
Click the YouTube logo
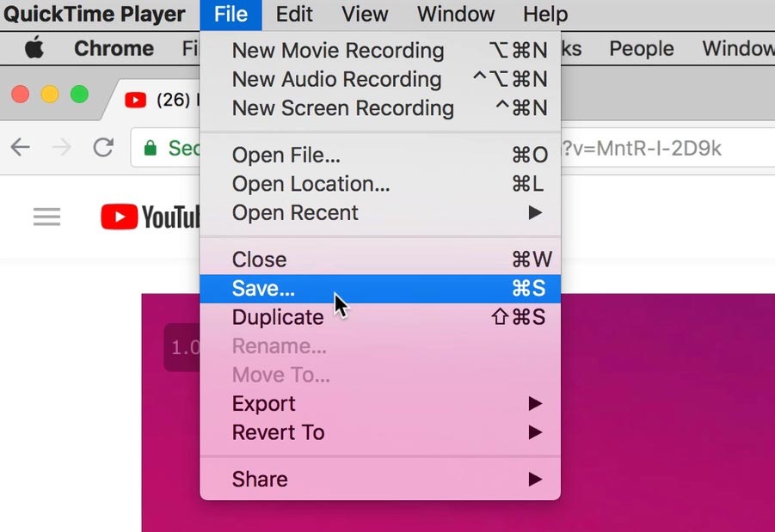[x=151, y=217]
